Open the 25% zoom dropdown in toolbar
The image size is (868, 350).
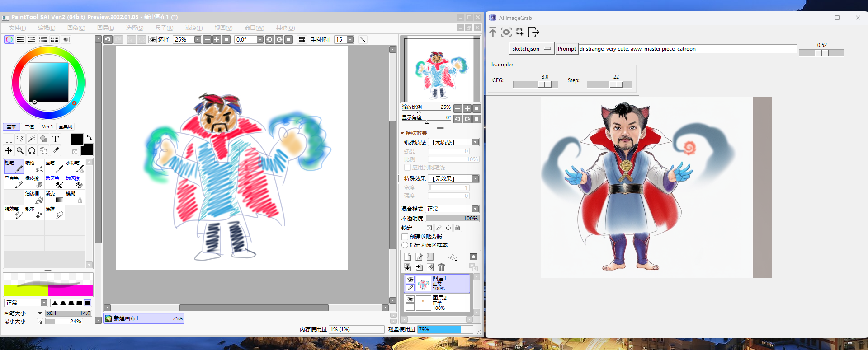point(198,40)
